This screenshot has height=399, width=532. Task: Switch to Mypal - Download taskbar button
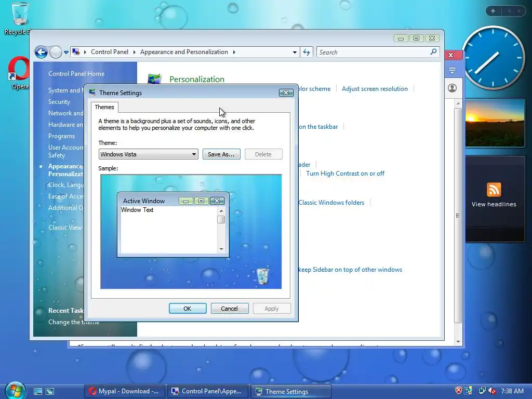pos(124,391)
